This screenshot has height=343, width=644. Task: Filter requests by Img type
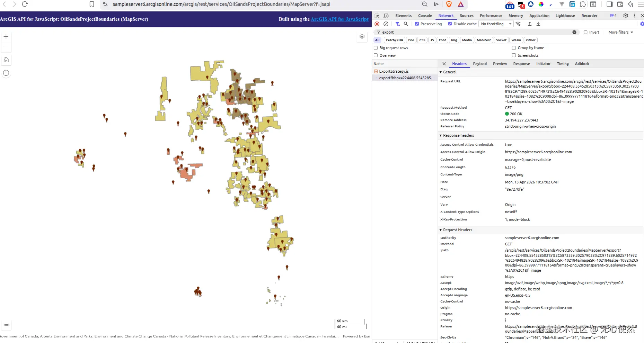point(454,40)
